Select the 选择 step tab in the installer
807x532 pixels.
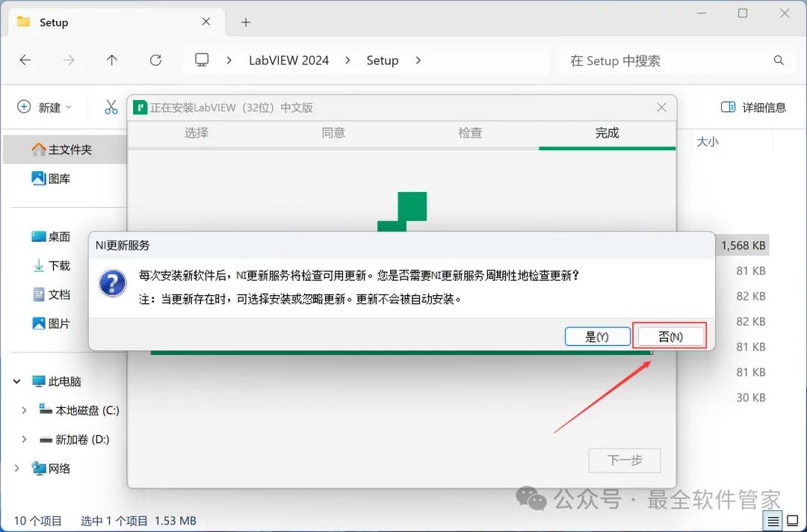pyautogui.click(x=197, y=133)
